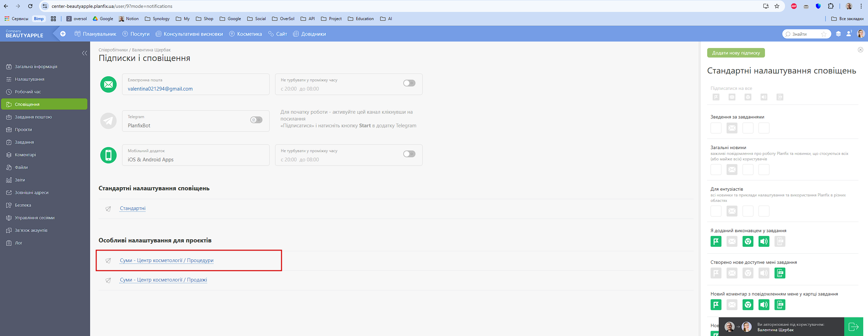Open Послуги in the top navigation
This screenshot has width=868, height=336.
point(136,34)
